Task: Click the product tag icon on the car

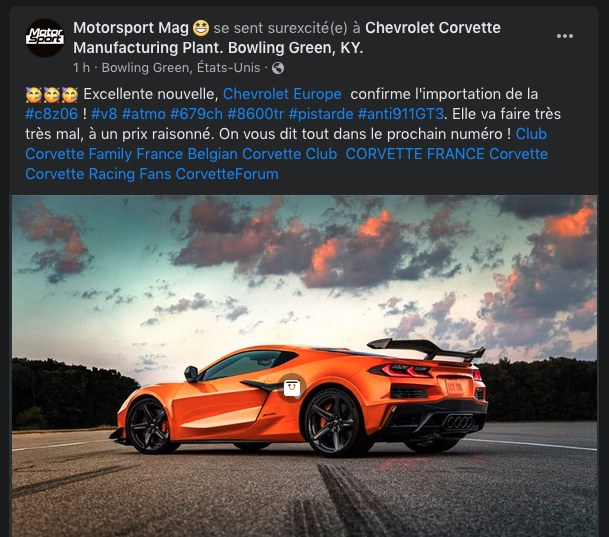Action: tap(292, 388)
